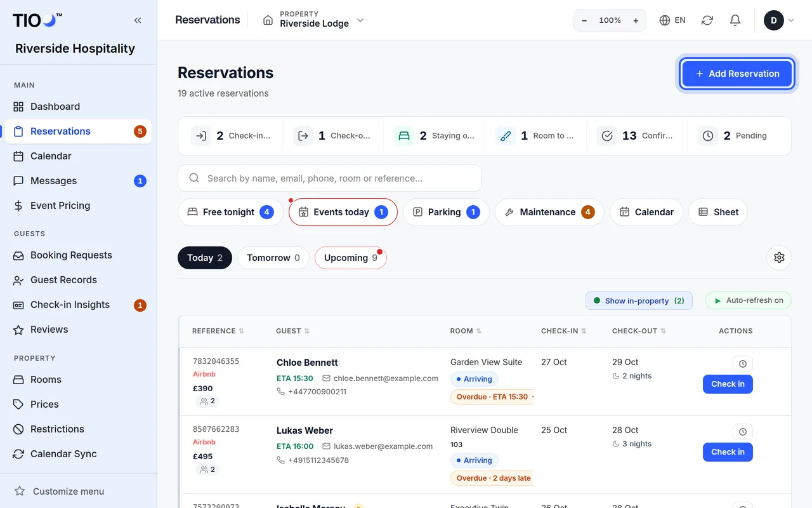Collapse the sidebar with double-chevron icon
Viewport: 812px width, 508px height.
(x=138, y=20)
